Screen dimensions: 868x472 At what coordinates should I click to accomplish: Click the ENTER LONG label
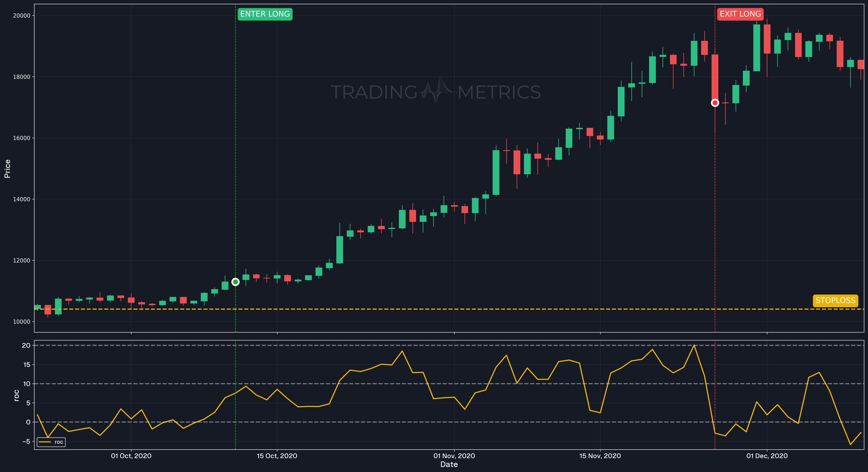[x=265, y=14]
